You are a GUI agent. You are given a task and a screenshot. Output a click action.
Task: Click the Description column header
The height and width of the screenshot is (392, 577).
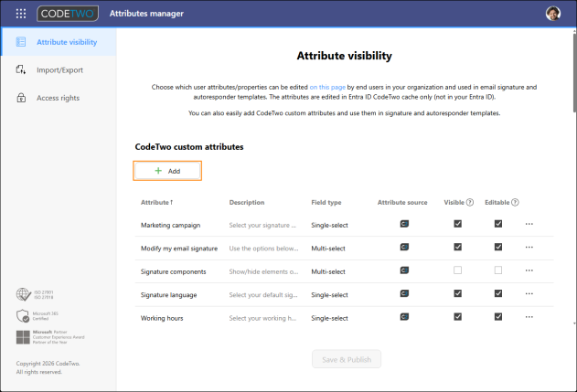(247, 202)
